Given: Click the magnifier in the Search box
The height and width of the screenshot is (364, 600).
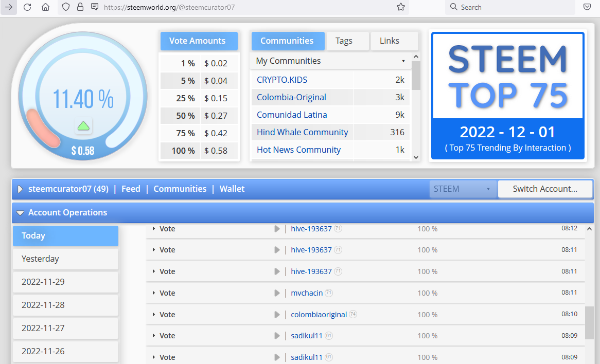Looking at the screenshot, I should click(453, 7).
